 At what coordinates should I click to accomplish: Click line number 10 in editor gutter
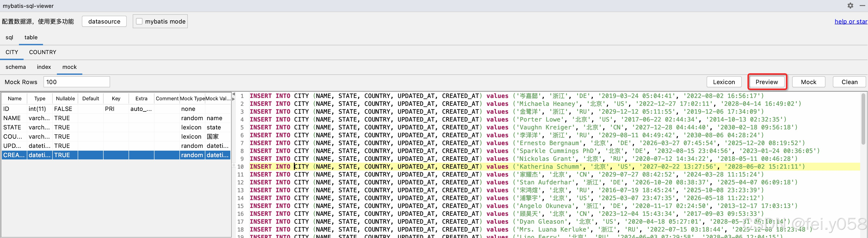point(240,167)
